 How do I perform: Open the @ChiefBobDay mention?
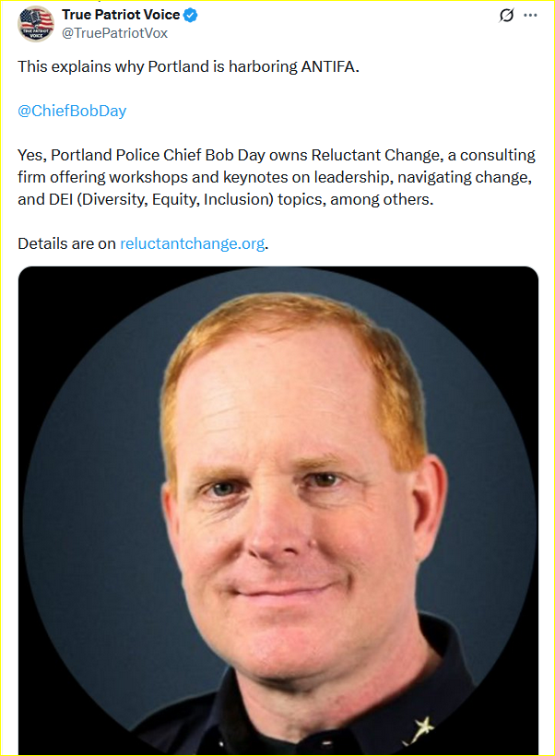tap(72, 111)
